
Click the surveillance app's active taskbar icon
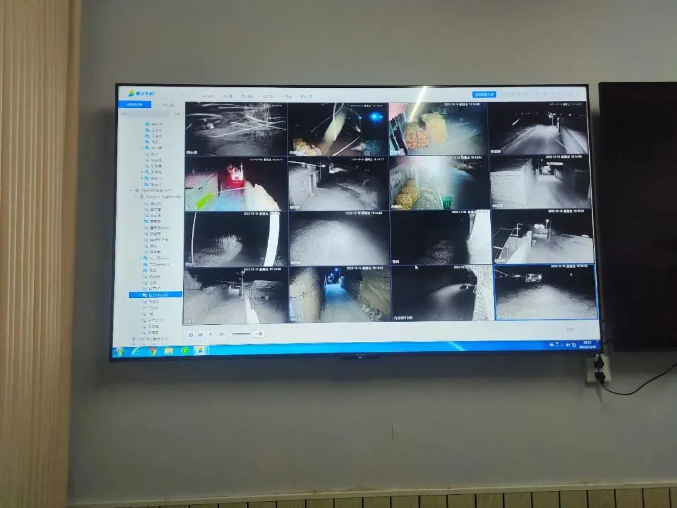click(x=200, y=350)
